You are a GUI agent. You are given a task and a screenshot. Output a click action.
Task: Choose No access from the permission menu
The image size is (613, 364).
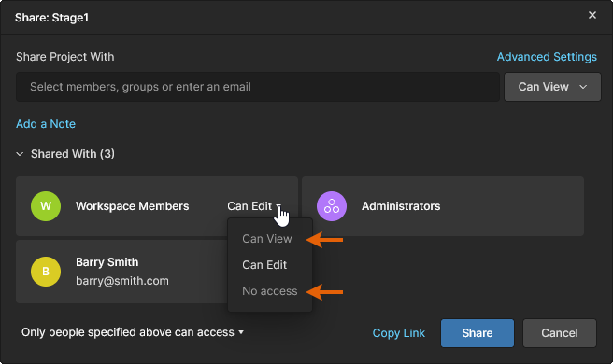(270, 291)
